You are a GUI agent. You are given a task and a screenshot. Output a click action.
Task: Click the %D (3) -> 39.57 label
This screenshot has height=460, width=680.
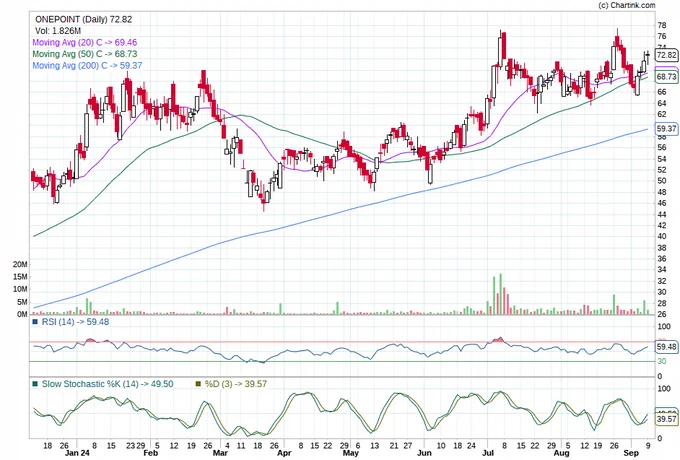click(x=235, y=384)
